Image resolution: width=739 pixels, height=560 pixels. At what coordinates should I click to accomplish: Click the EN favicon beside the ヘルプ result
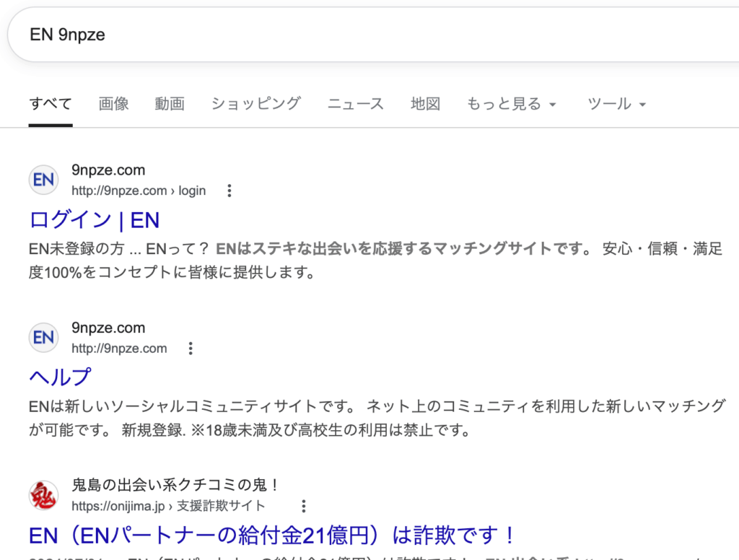tap(43, 337)
